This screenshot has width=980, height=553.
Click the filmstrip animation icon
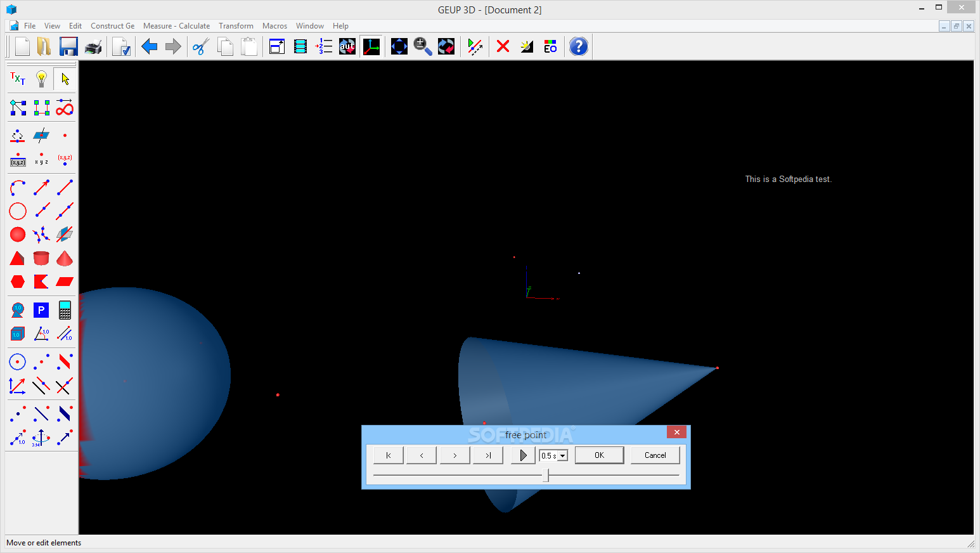click(x=300, y=46)
